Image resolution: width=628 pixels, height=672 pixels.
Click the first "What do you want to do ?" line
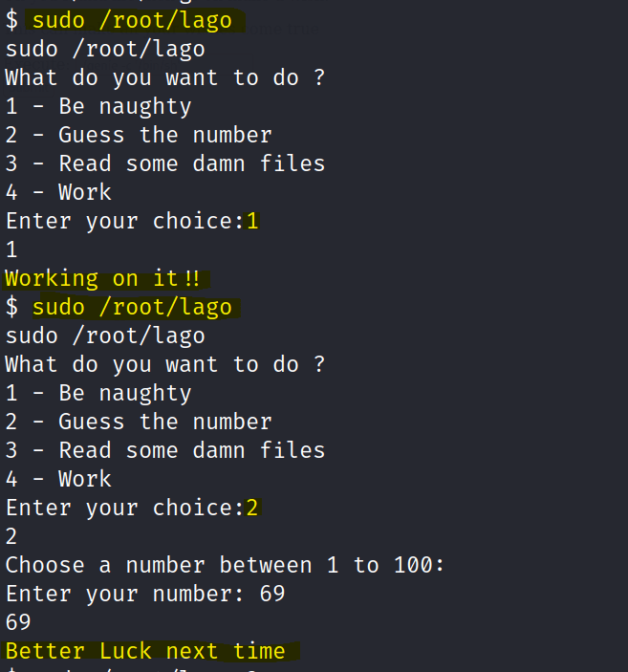pos(165,77)
